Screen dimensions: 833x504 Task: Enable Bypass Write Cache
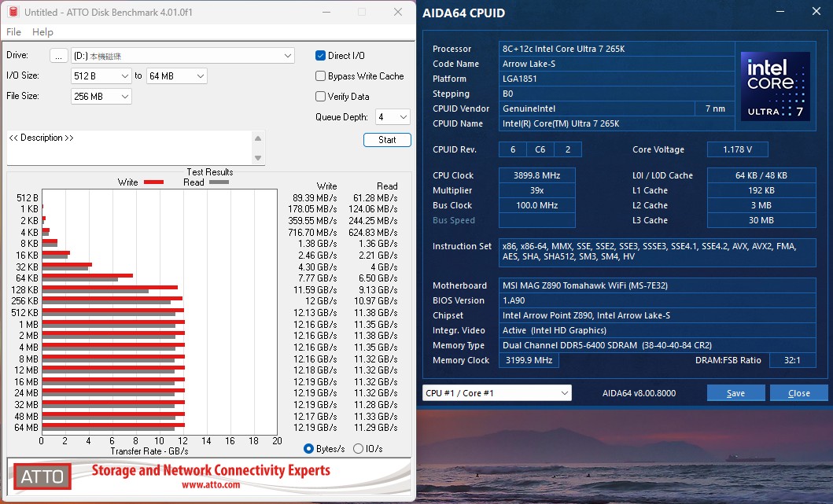tap(321, 76)
